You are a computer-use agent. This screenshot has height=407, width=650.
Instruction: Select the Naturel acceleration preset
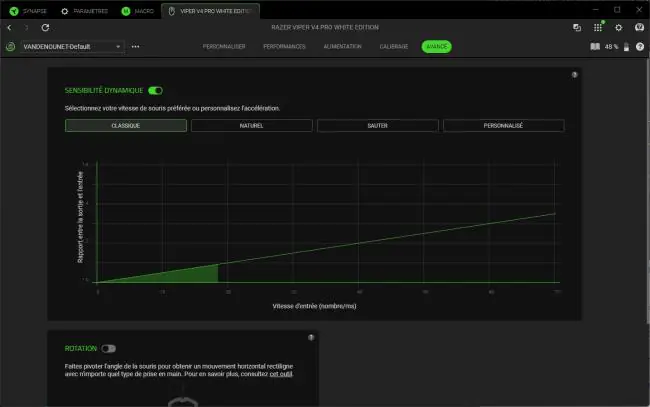(x=252, y=126)
